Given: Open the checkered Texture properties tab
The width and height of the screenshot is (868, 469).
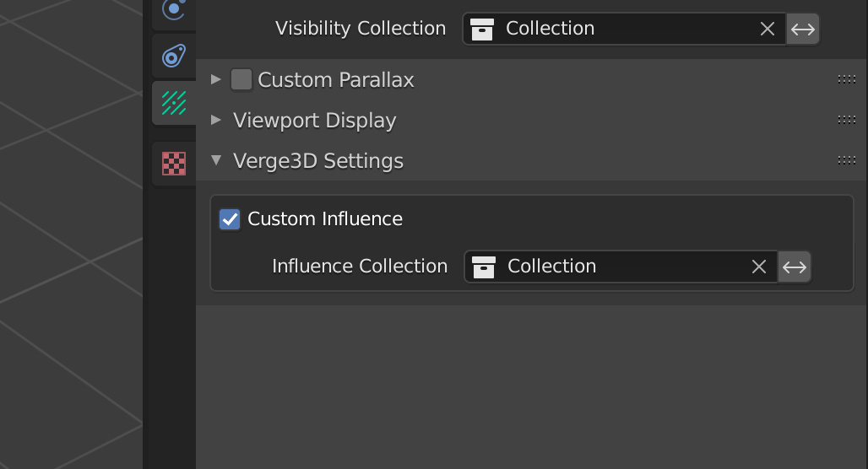Looking at the screenshot, I should pos(174,164).
